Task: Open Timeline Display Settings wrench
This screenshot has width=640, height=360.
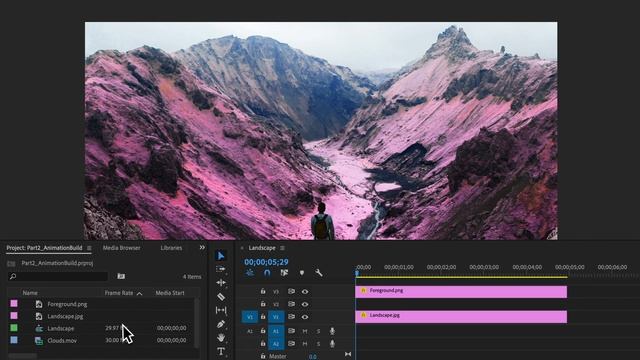Action: [x=319, y=273]
